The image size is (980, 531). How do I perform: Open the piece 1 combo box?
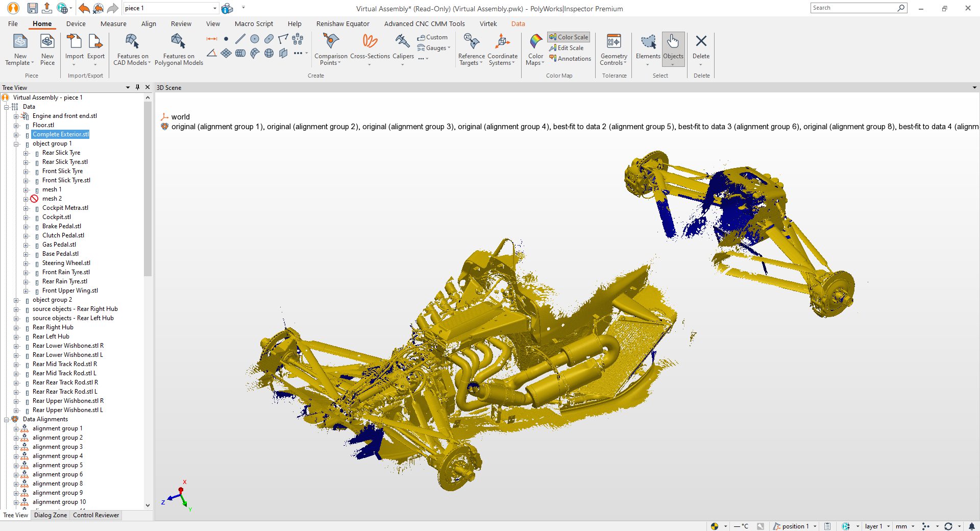point(215,8)
